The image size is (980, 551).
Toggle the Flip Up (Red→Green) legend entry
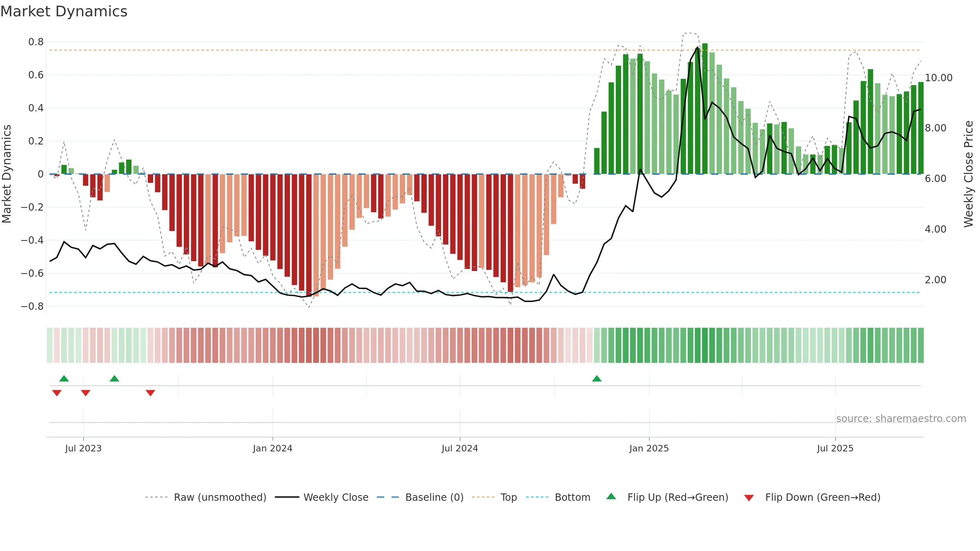point(667,497)
